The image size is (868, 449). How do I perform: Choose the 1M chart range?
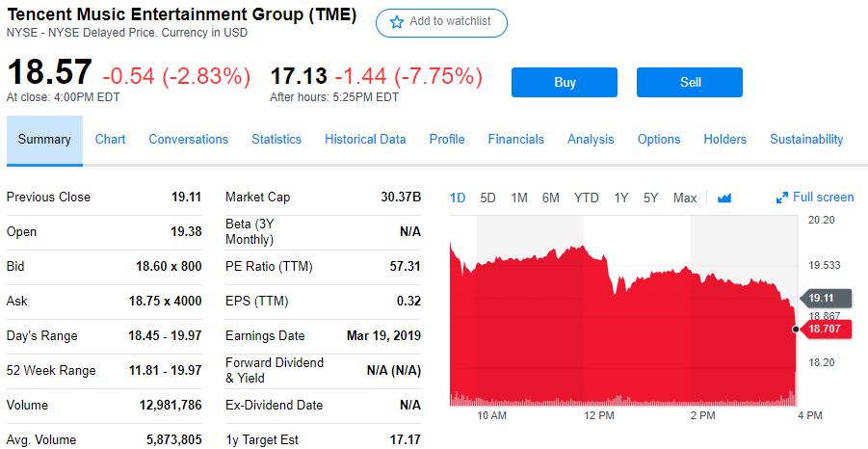(519, 198)
